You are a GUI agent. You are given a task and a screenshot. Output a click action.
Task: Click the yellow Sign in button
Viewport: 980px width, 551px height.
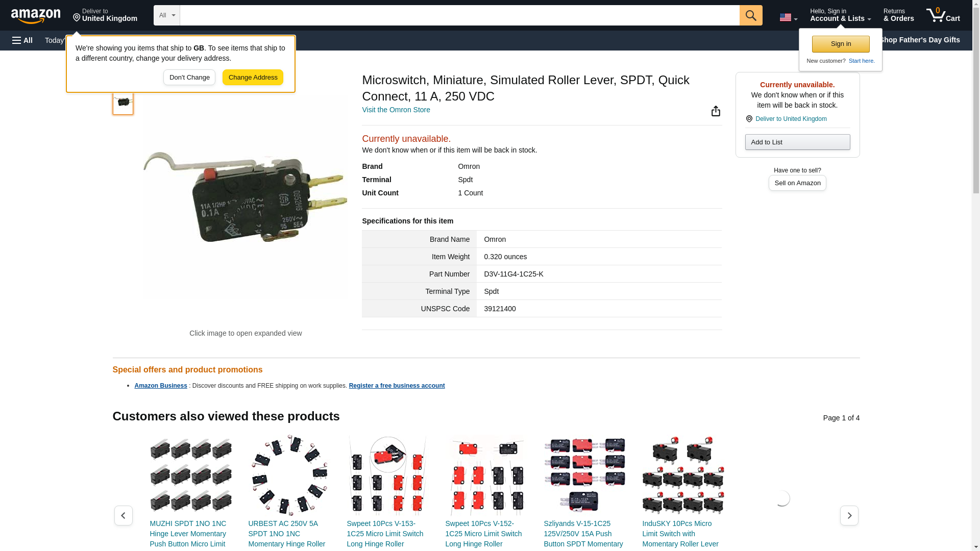click(840, 44)
